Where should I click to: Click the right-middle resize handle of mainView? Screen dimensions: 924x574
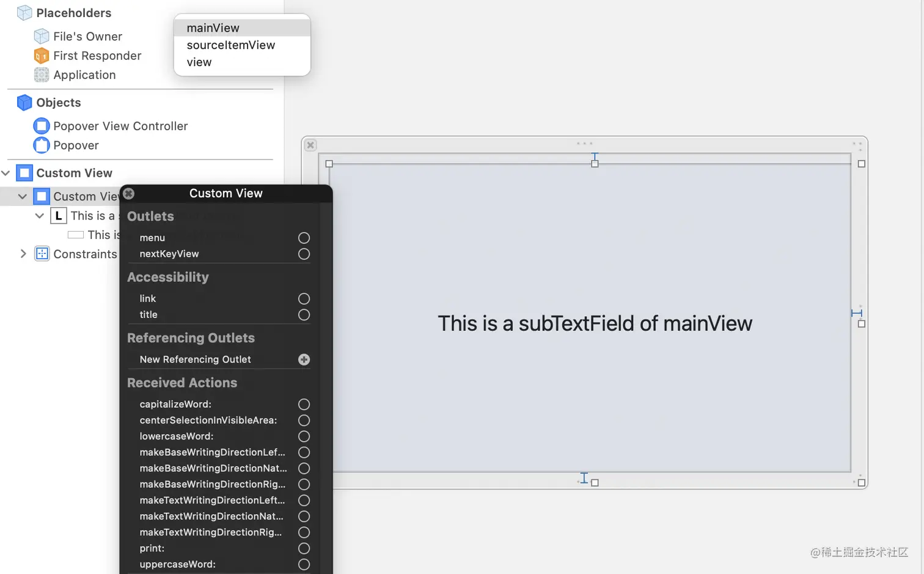pos(861,323)
